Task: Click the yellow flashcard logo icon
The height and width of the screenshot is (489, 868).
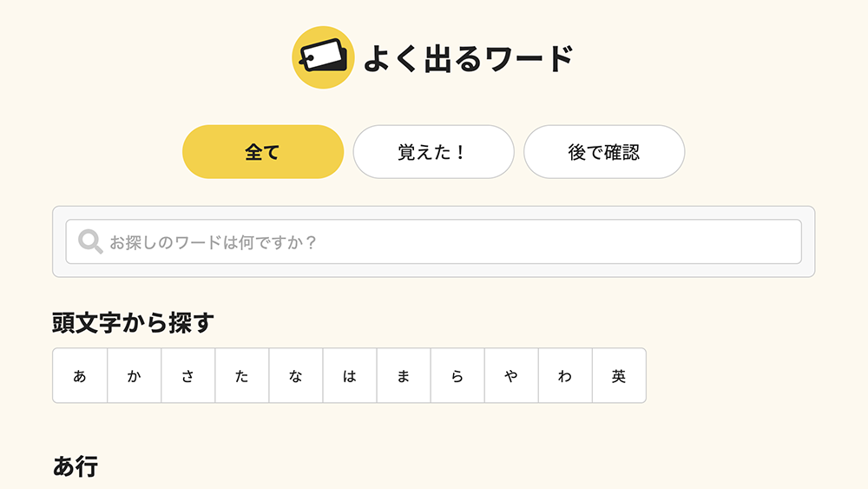Action: [x=323, y=57]
